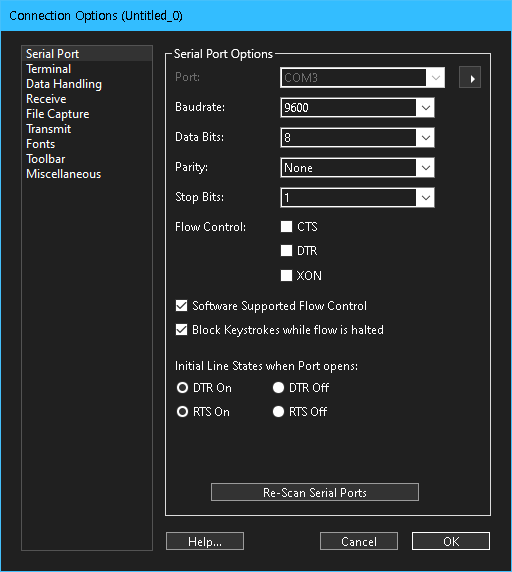512x572 pixels.
Task: Open the Baudrate dropdown arrow
Action: point(426,108)
